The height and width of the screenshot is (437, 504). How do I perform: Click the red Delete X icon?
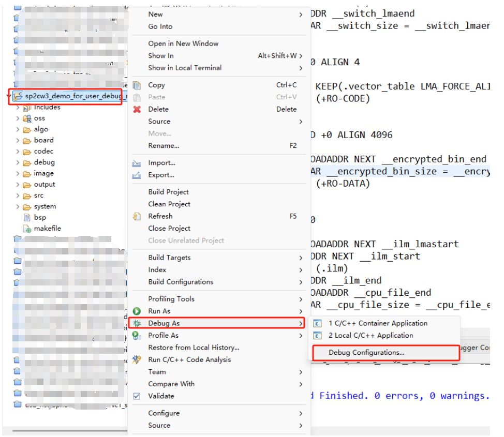[137, 110]
